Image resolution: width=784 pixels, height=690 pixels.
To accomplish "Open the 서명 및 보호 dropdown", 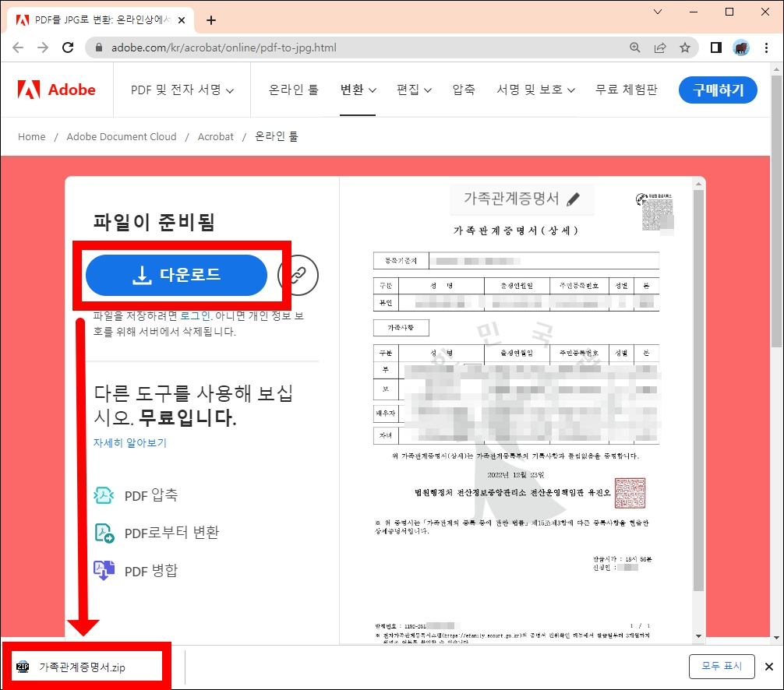I will pyautogui.click(x=535, y=90).
